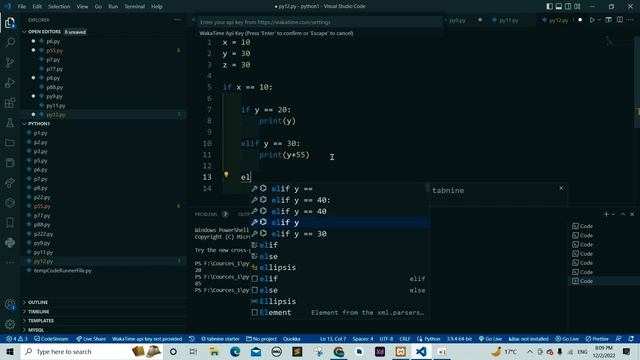
Task: Click 'Ln 13, Col 7' cursor position
Action: click(x=333, y=339)
